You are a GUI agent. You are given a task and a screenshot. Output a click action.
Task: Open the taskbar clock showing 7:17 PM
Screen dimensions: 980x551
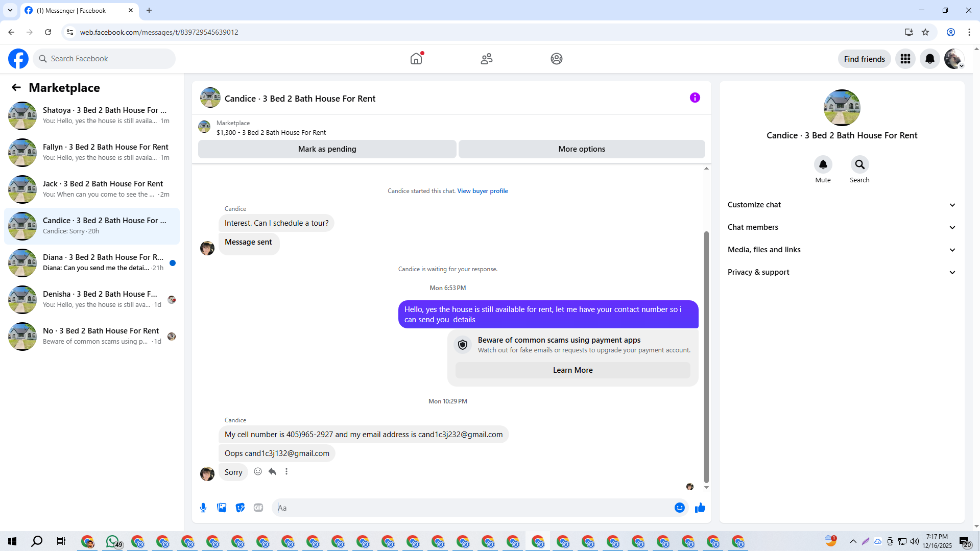[x=937, y=541]
